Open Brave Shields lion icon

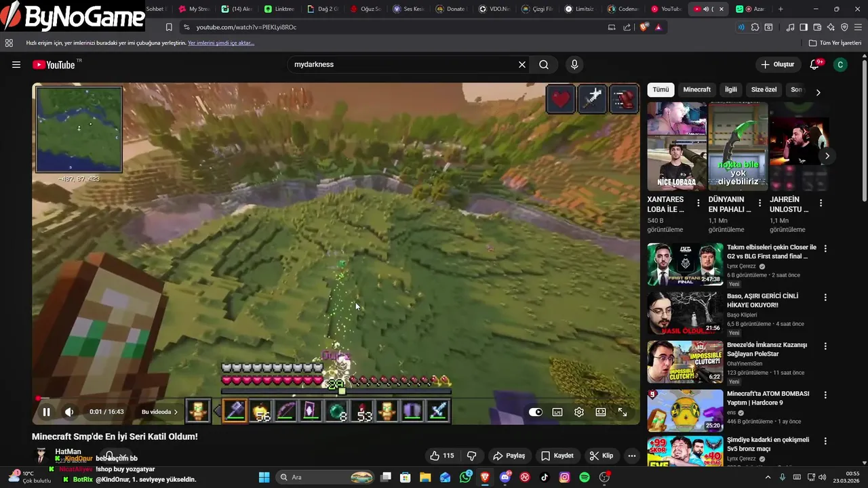coord(644,27)
